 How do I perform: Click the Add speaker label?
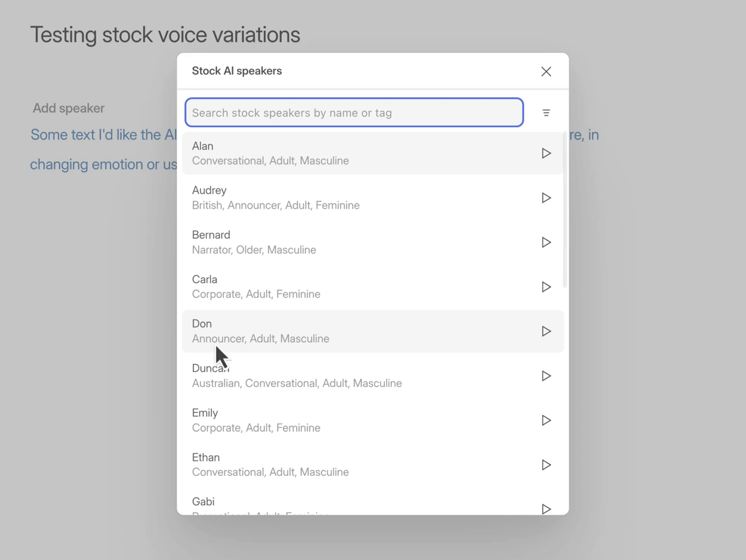(68, 108)
